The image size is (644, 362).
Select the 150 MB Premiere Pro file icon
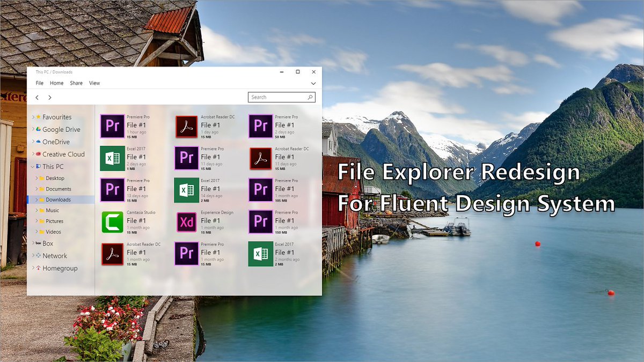click(260, 222)
